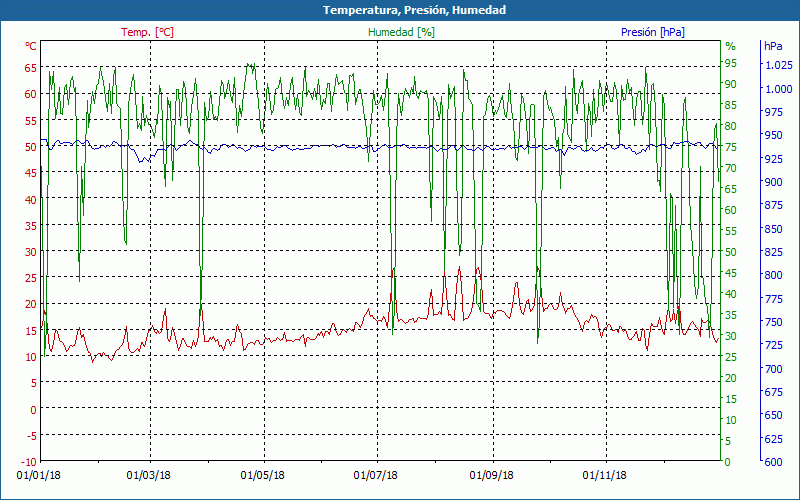Click the blue 625 pressure axis value
This screenshot has height=500, width=800.
(x=773, y=438)
